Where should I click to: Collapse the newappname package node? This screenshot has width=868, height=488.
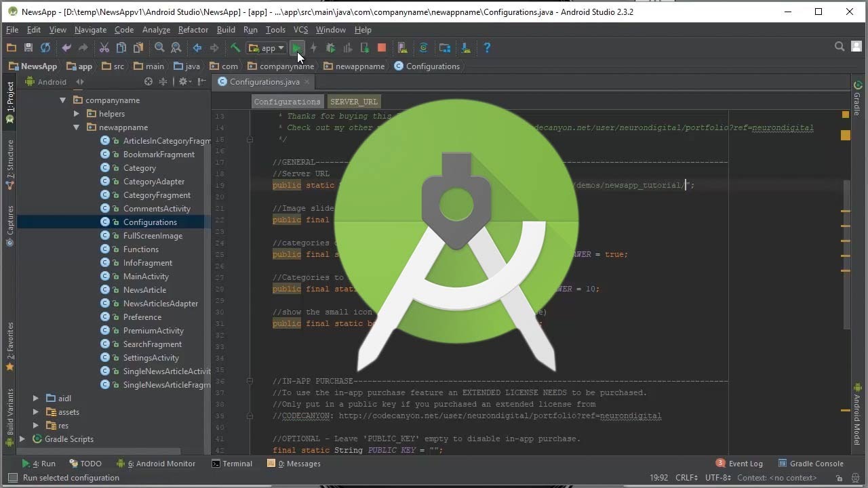tap(76, 127)
